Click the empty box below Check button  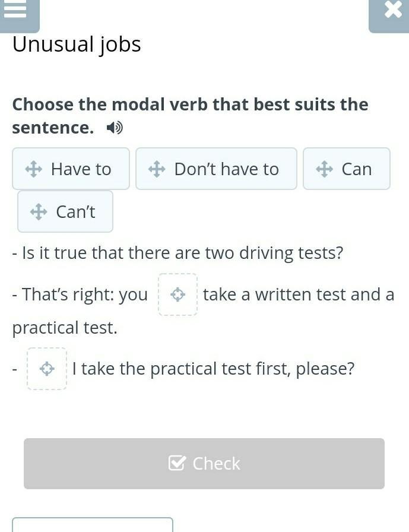(93, 524)
